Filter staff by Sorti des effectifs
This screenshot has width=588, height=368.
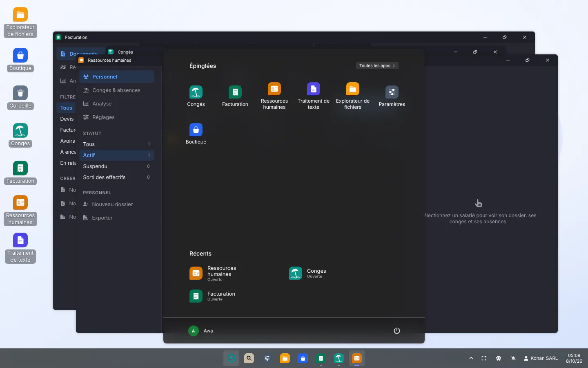116,177
